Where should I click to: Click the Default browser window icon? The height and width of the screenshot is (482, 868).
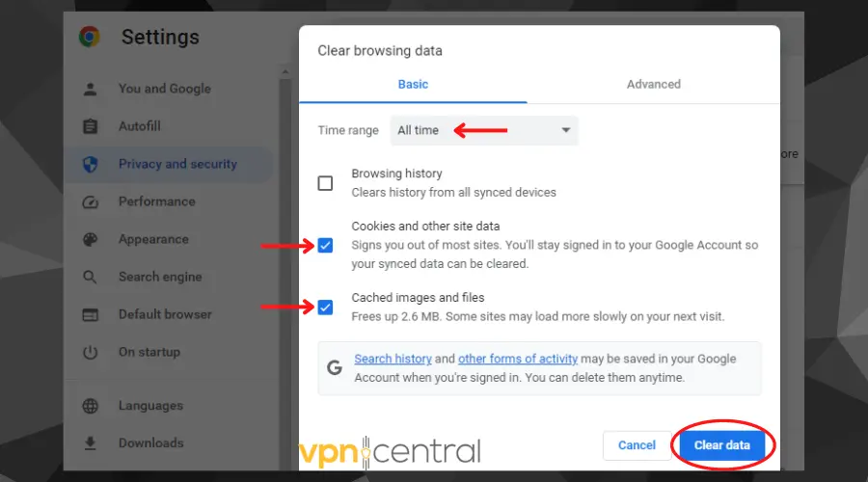(90, 314)
